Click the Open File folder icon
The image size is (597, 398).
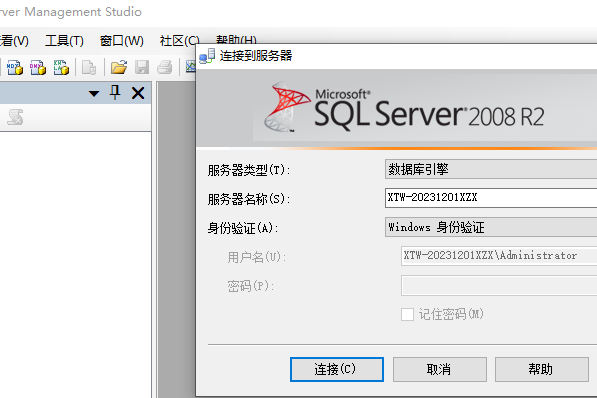tap(119, 67)
